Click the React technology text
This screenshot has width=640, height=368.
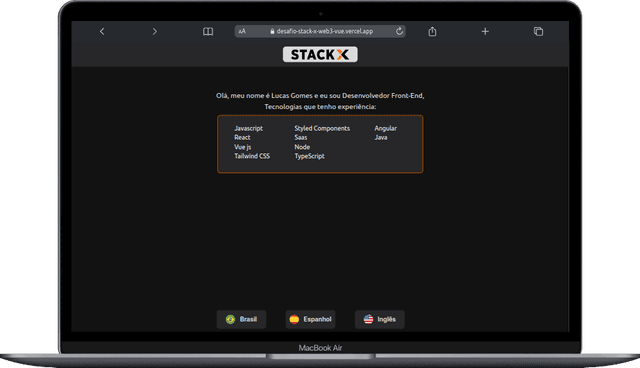click(242, 137)
